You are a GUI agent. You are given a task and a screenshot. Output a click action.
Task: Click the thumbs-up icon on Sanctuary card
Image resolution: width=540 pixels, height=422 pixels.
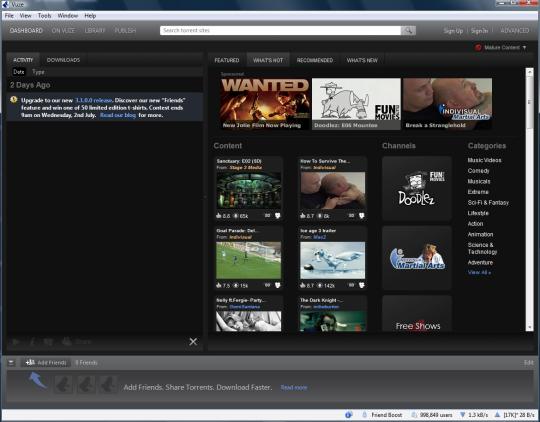tap(219, 216)
